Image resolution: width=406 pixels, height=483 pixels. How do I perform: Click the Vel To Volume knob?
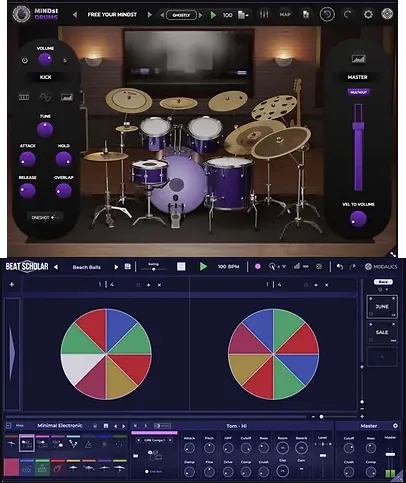pyautogui.click(x=358, y=219)
